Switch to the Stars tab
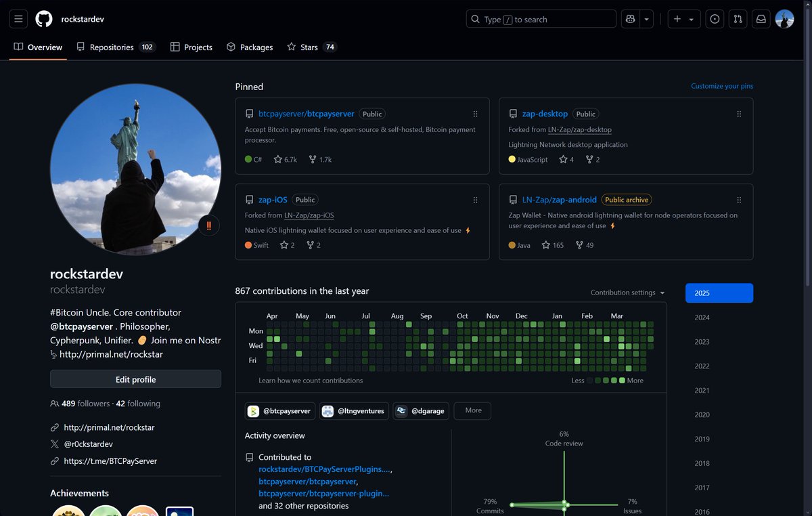The image size is (812, 516). click(312, 47)
